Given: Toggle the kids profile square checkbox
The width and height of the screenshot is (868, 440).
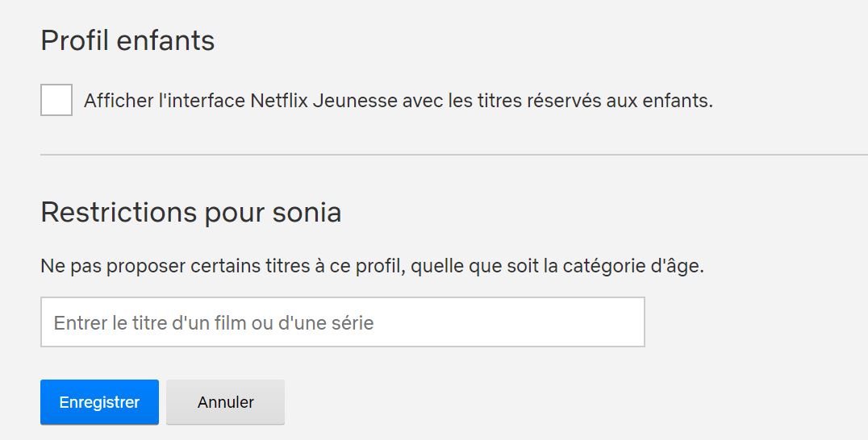Looking at the screenshot, I should (x=56, y=100).
